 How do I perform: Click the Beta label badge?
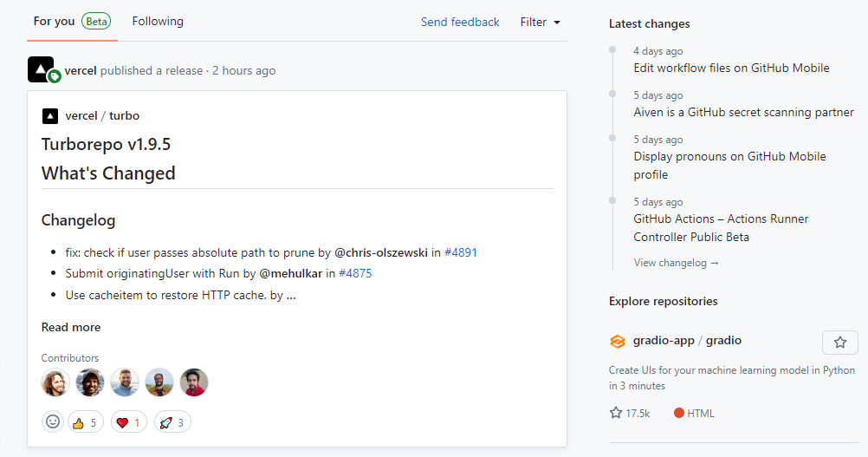[96, 22]
